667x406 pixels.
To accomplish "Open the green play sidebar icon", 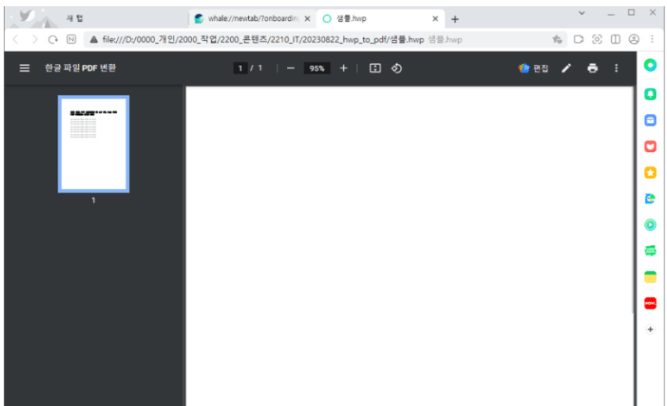I will (650, 225).
